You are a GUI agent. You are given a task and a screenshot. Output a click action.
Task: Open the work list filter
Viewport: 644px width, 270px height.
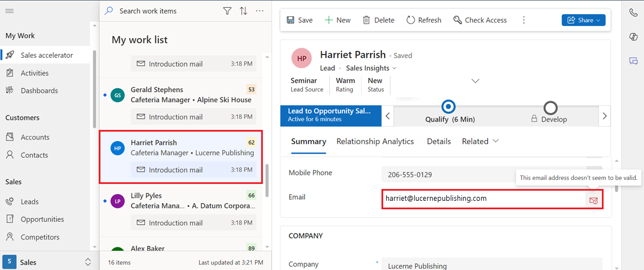227,11
